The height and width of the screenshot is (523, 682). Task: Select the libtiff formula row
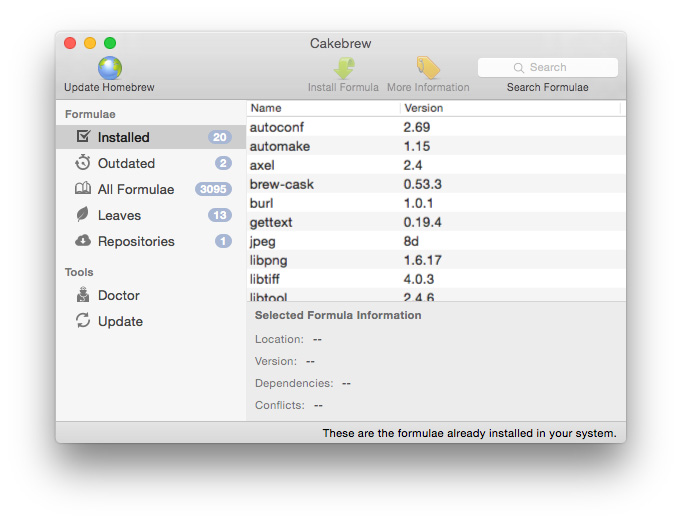pos(436,279)
